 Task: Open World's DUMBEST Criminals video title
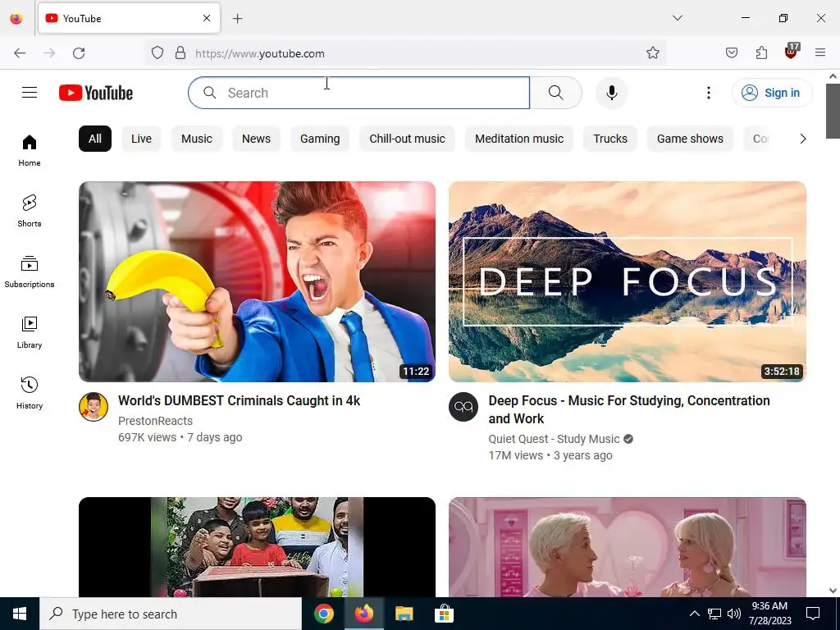(239, 400)
